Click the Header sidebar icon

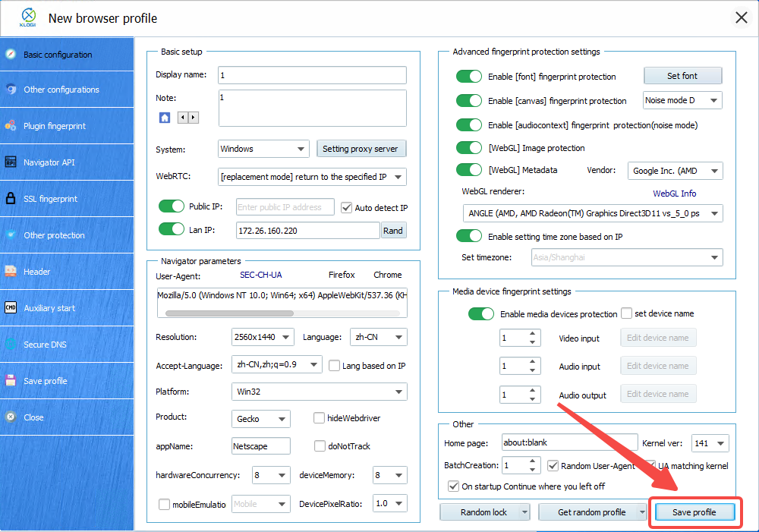tap(11, 272)
